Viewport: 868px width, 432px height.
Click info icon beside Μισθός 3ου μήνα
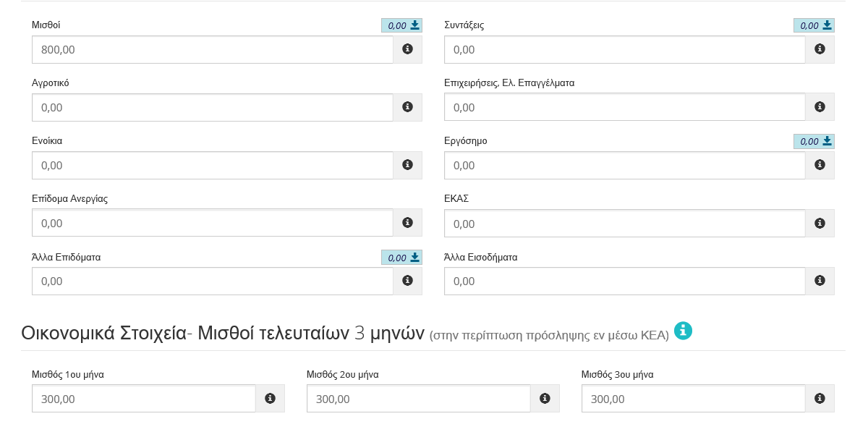[820, 399]
